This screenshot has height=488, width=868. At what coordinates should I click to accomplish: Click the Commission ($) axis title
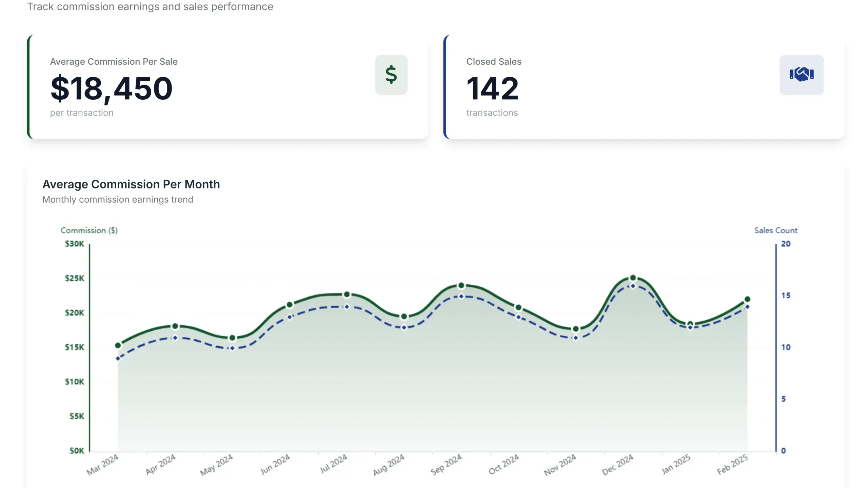[x=89, y=230]
